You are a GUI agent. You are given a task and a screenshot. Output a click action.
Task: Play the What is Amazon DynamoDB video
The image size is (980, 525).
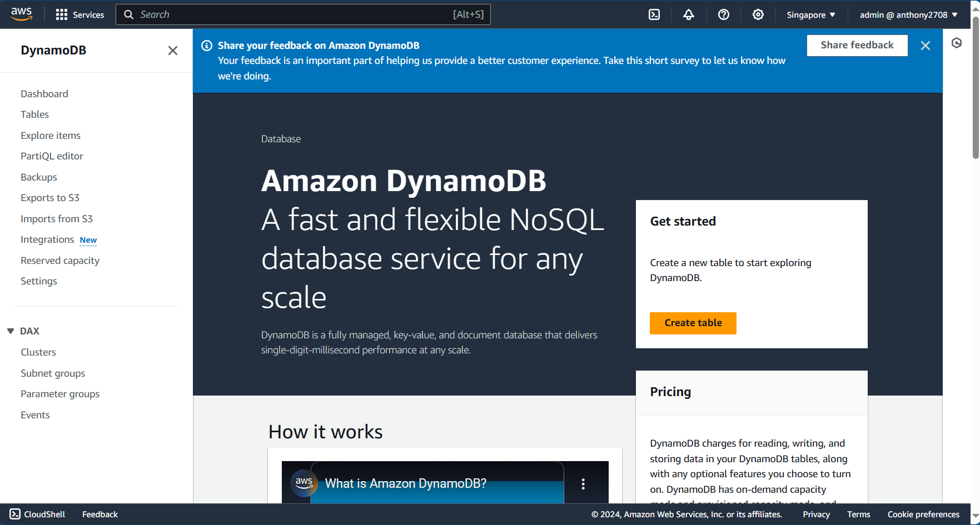[445, 482]
